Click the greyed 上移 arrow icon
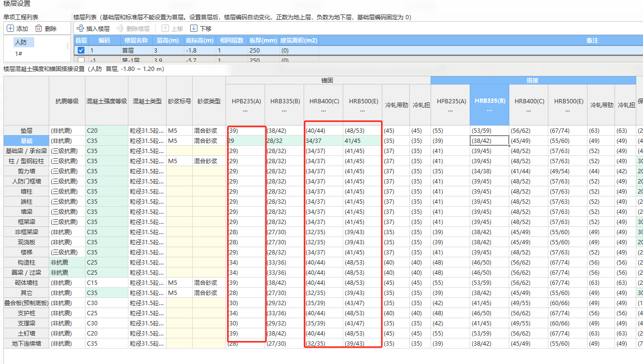The width and height of the screenshot is (643, 364). 166,28
